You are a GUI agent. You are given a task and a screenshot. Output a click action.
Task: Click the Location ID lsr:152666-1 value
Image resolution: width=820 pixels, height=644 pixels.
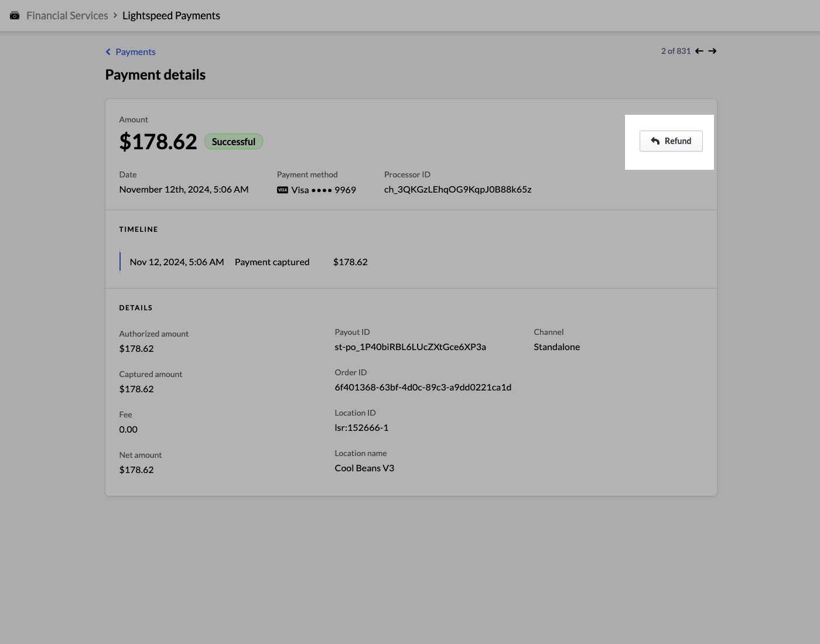click(361, 428)
